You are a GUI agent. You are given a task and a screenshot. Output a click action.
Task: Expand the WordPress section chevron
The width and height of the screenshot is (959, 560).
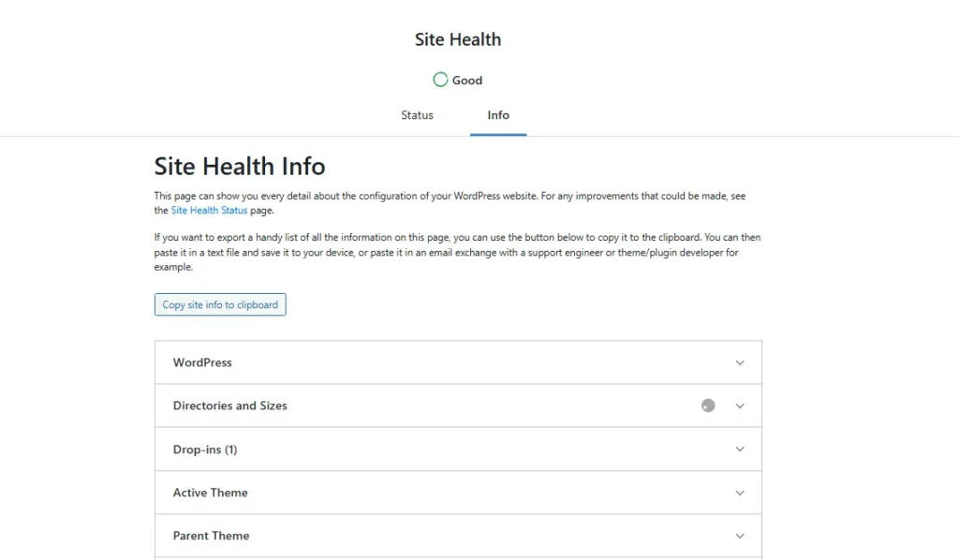point(740,362)
